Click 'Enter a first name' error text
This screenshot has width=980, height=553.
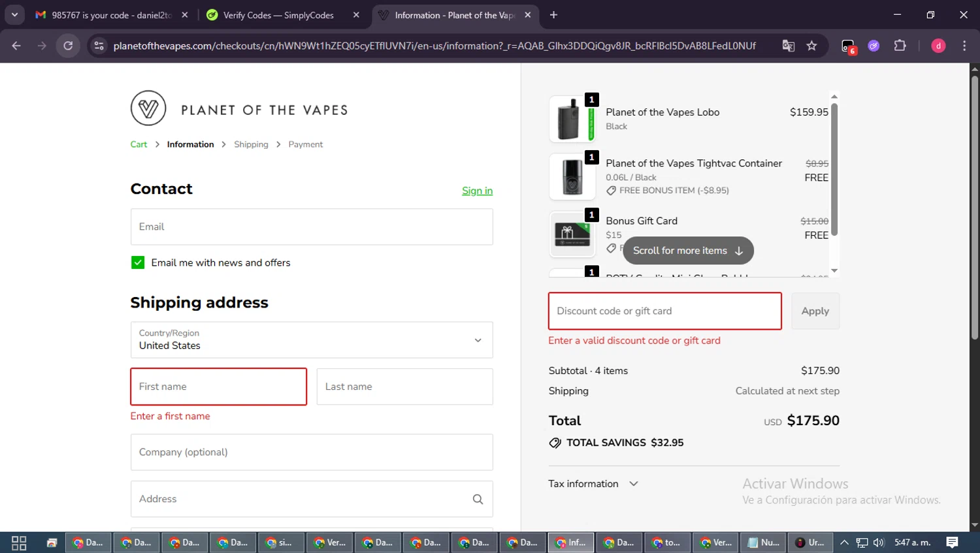coord(170,416)
